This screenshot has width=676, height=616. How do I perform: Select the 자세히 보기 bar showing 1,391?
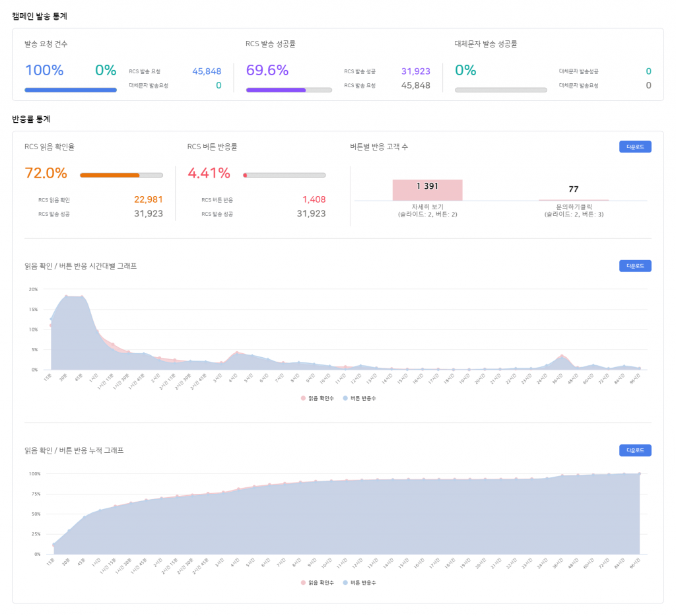(x=427, y=190)
